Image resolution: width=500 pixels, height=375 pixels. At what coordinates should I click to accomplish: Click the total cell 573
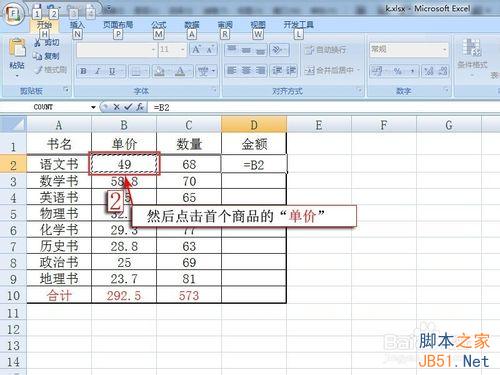[x=189, y=295]
